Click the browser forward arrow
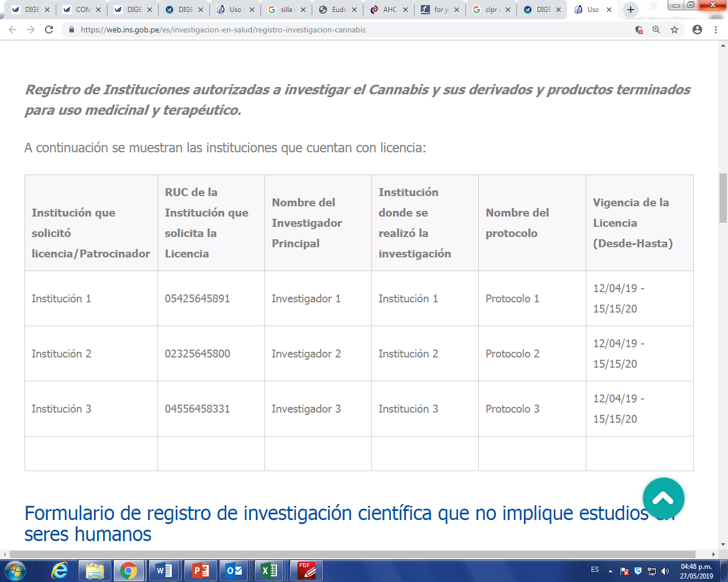728x582 pixels. point(31,30)
